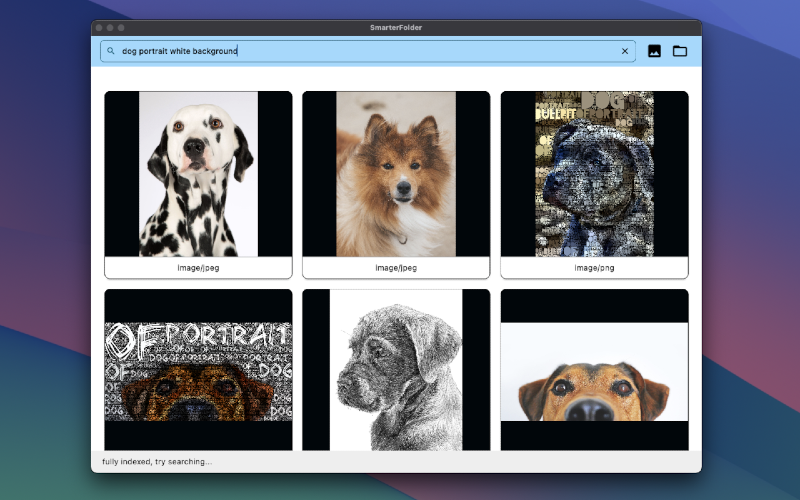Screen dimensions: 800x500
Task: Click the desktop wallpaper outside the window
Action: [750, 255]
